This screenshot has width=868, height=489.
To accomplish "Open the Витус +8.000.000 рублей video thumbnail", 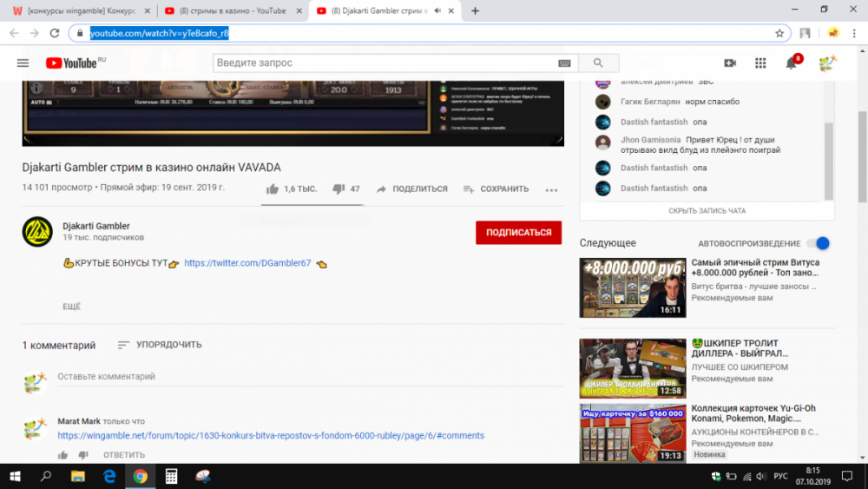I will coord(632,287).
